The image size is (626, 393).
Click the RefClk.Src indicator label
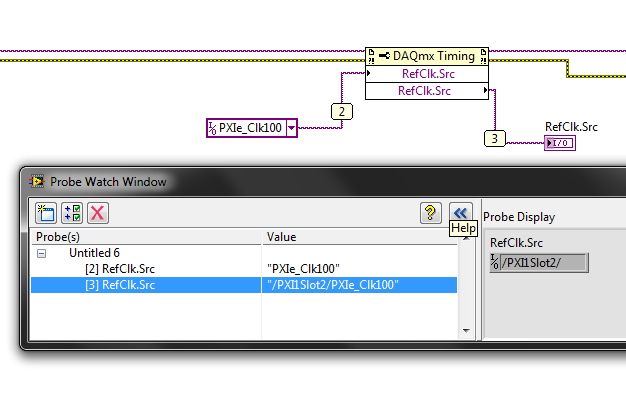point(571,127)
